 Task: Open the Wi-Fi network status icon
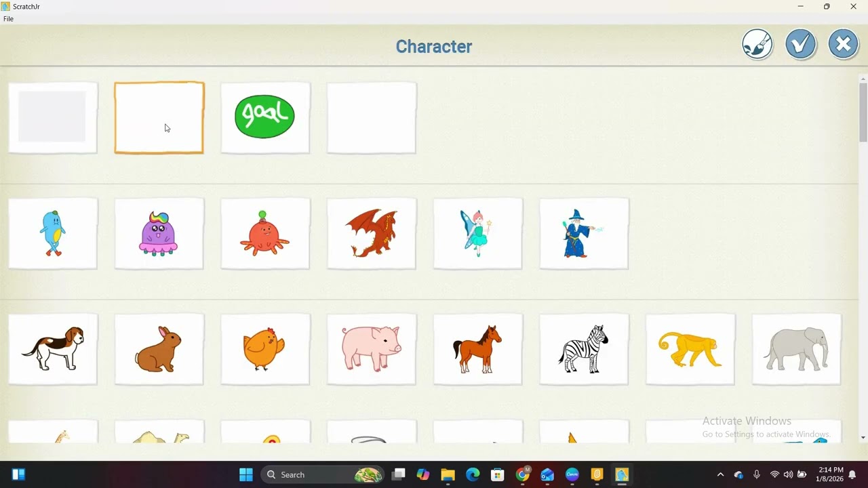pos(774,474)
